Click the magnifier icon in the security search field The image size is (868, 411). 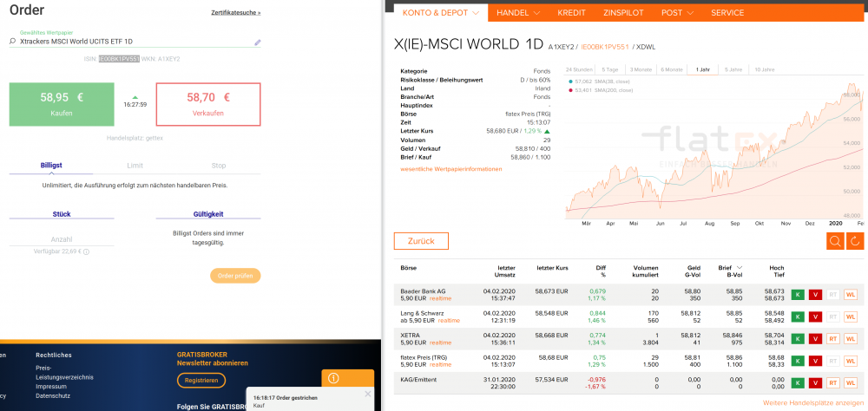(x=12, y=42)
